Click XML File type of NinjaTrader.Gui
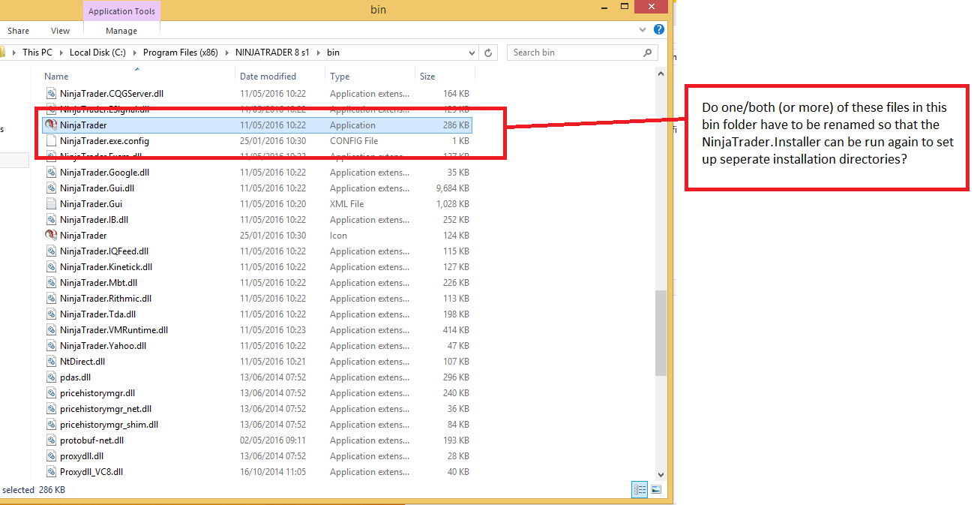 347,204
